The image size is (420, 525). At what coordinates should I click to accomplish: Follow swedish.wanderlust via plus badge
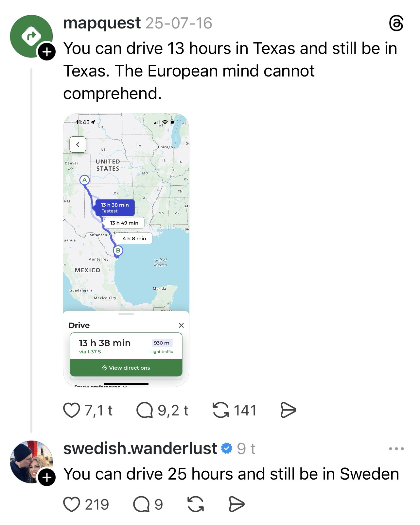click(47, 478)
